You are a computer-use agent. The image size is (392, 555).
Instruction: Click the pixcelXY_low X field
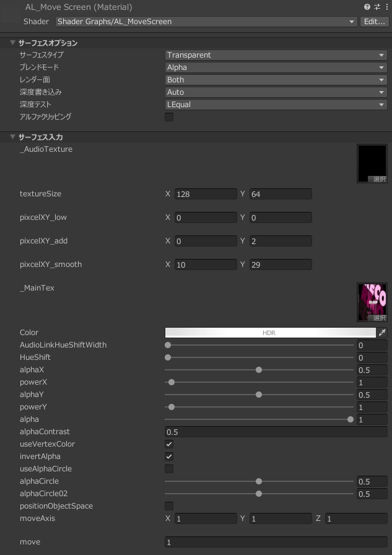[x=206, y=217]
